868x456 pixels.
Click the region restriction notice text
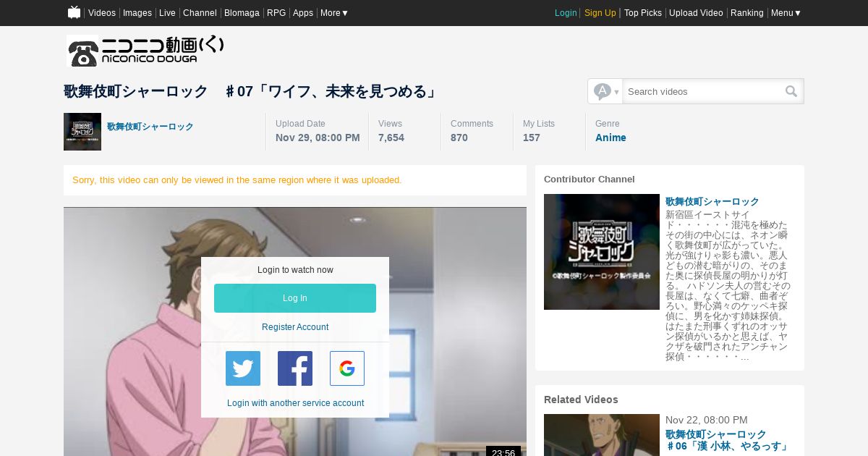[x=237, y=180]
